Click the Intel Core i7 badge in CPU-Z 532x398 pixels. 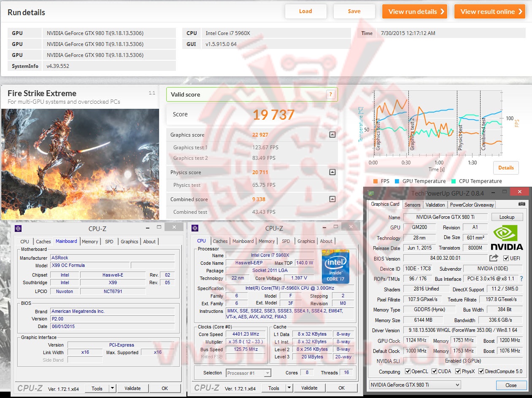tap(335, 266)
